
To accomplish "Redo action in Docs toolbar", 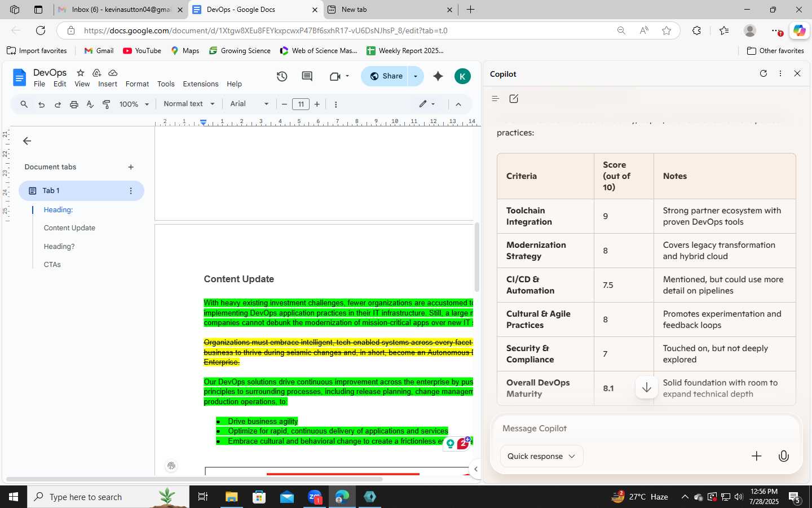I will [x=58, y=104].
